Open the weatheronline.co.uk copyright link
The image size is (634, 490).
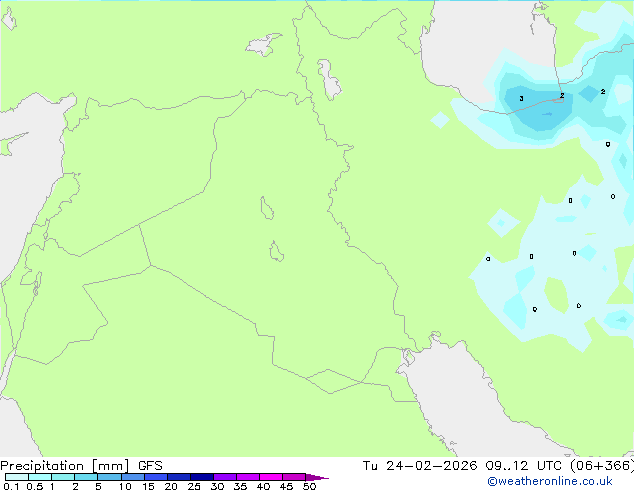coord(550,481)
